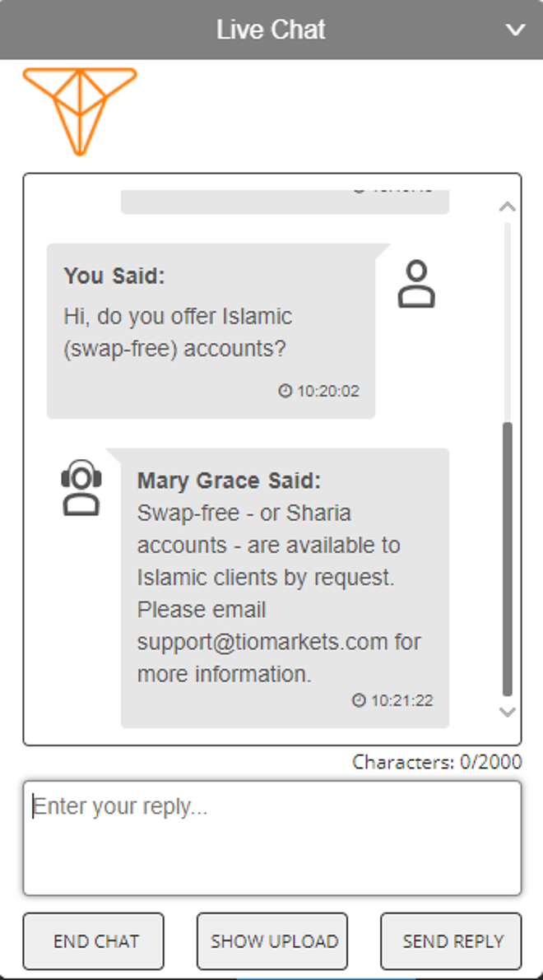543x980 pixels.
Task: Click the support@tiomarkets.com email text
Action: (x=262, y=642)
